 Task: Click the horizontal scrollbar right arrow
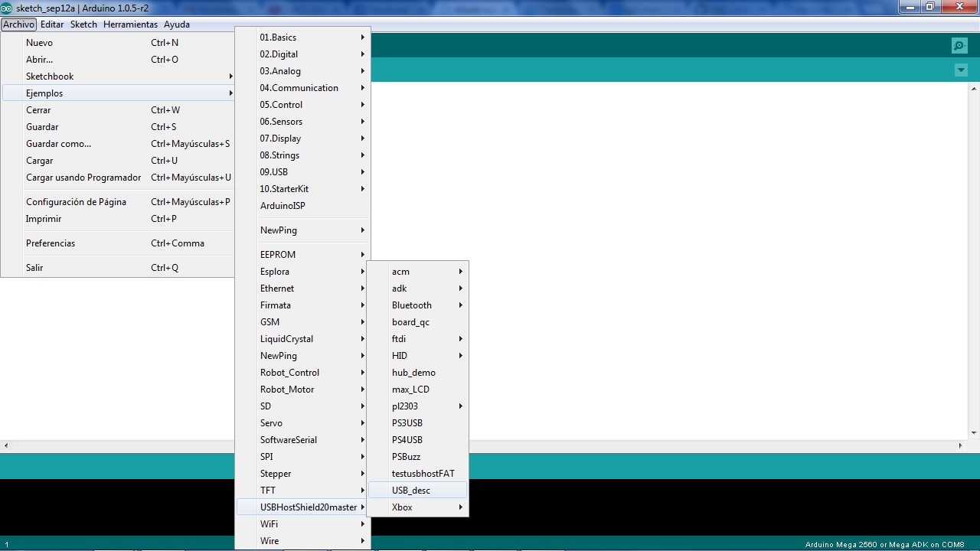click(961, 445)
